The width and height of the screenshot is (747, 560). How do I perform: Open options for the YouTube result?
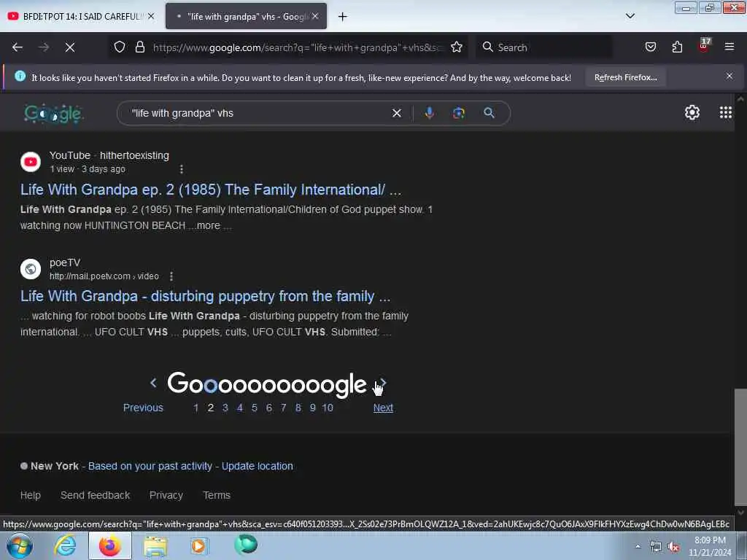click(182, 169)
